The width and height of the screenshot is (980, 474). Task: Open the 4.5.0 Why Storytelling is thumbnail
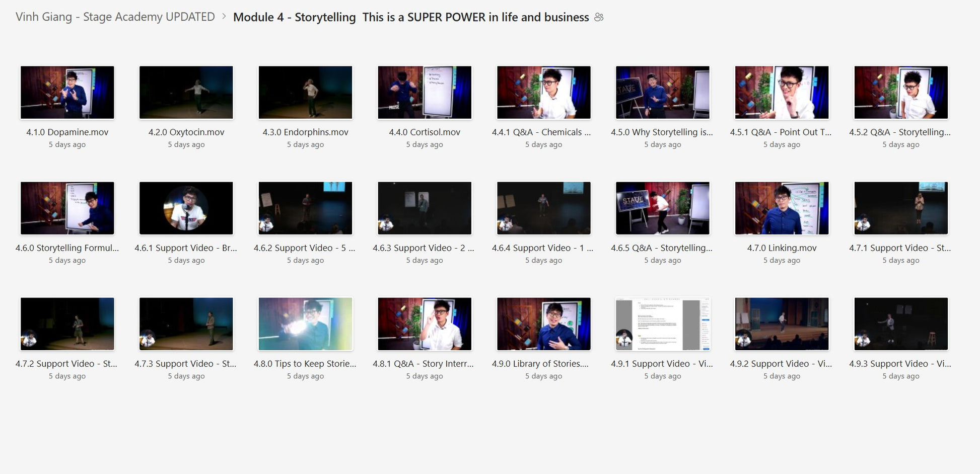(663, 93)
